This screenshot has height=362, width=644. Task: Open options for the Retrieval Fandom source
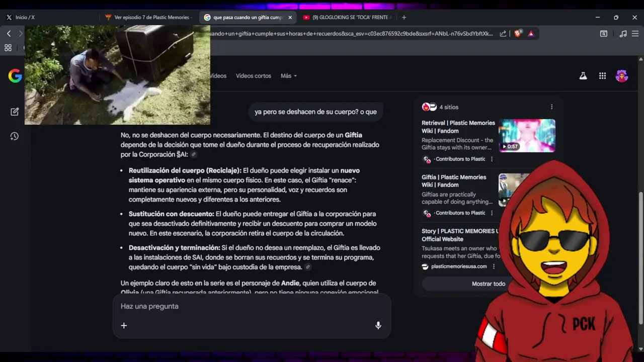point(492,159)
